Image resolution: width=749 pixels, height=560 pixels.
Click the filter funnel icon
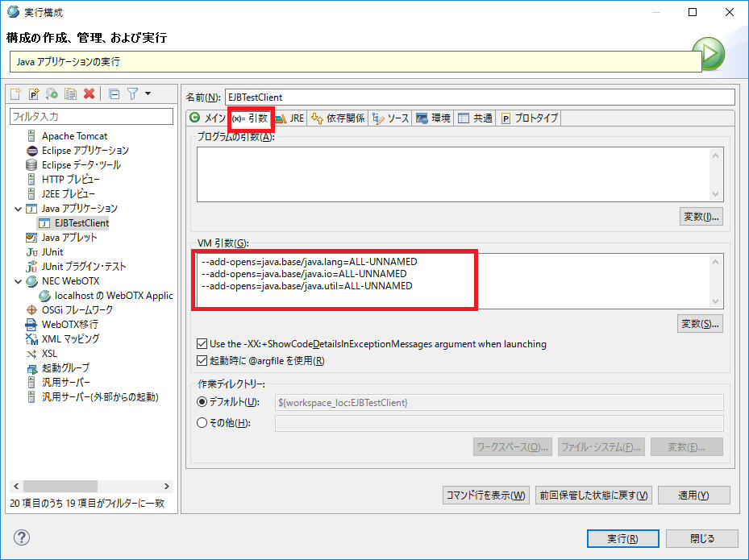(x=132, y=94)
